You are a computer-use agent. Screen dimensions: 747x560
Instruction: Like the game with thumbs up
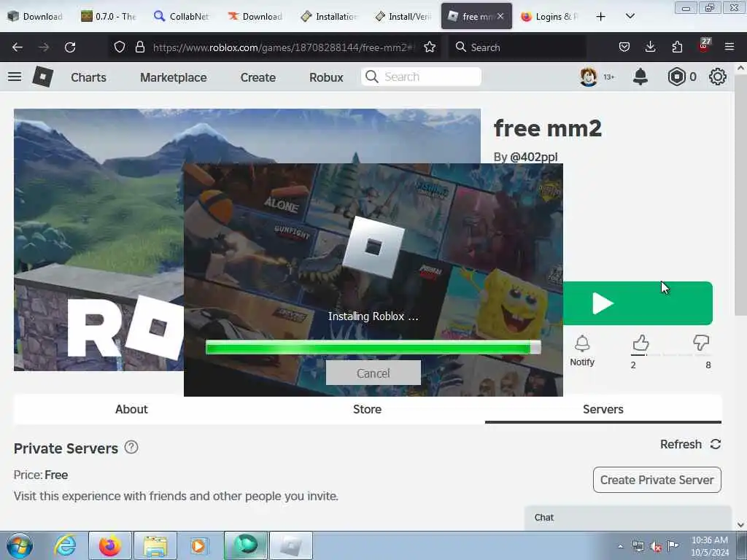pos(640,343)
